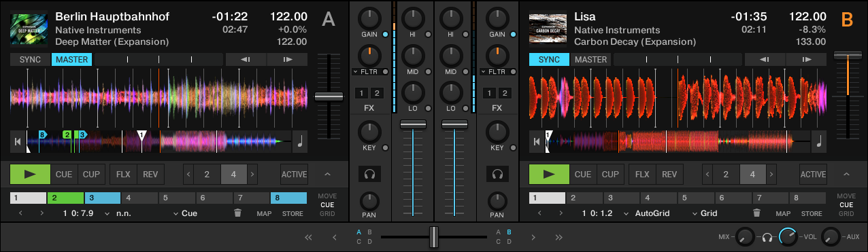This screenshot has width=868, height=252.
Task: Click left channel volume fader cap
Action: (x=412, y=124)
